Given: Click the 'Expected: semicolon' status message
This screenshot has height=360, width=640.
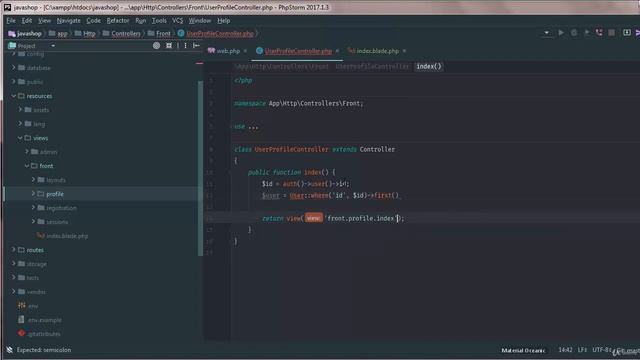Looking at the screenshot, I should (44, 350).
